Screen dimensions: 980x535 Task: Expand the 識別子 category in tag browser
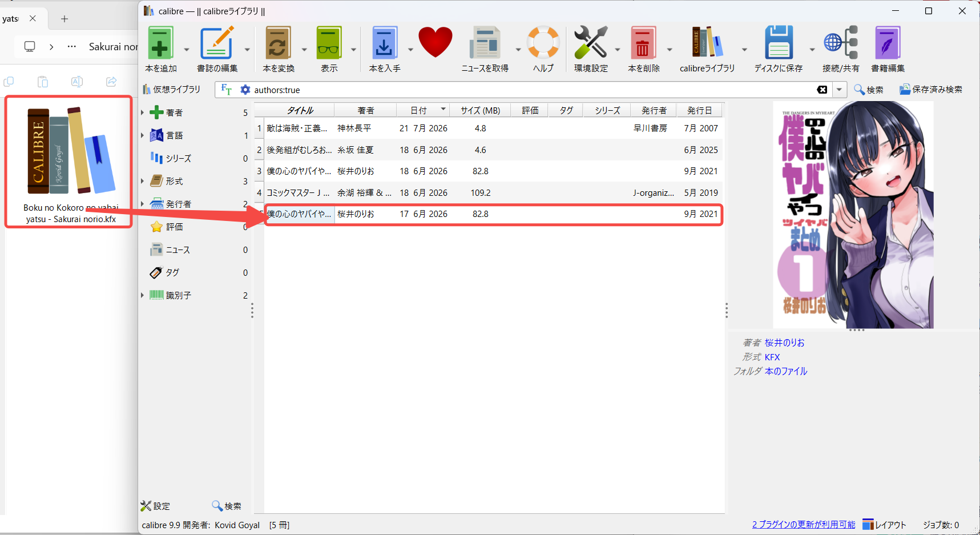coord(143,295)
